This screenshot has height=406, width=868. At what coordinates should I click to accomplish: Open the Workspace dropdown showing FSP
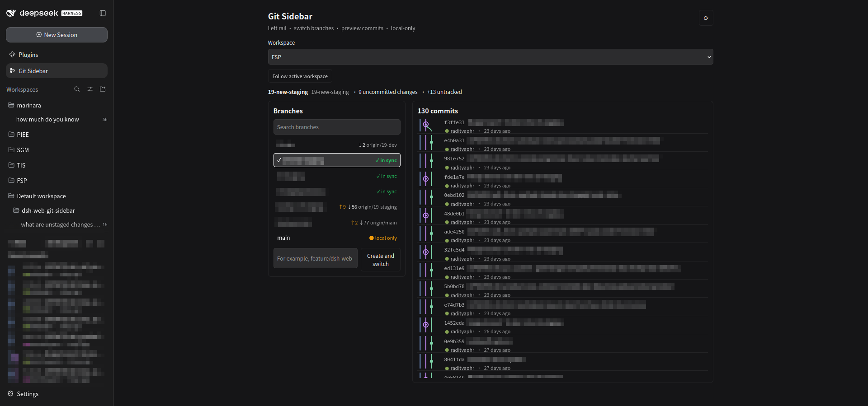click(491, 57)
